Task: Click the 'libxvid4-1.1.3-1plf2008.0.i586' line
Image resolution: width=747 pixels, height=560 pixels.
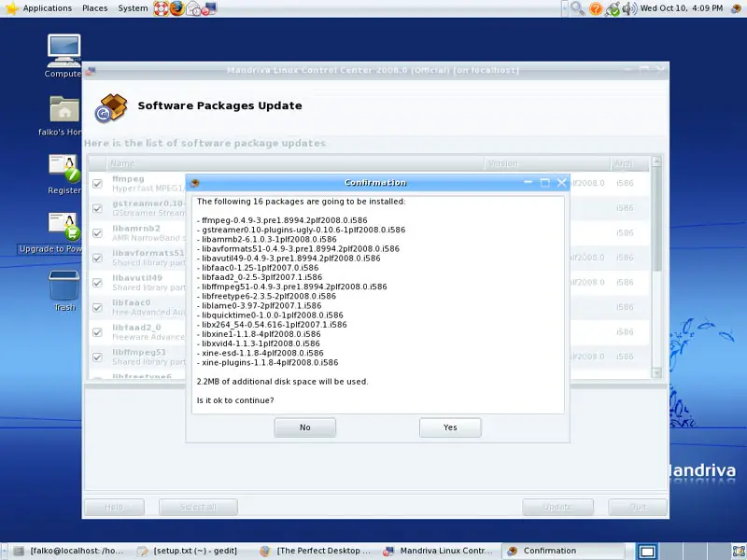Action: pyautogui.click(x=259, y=343)
